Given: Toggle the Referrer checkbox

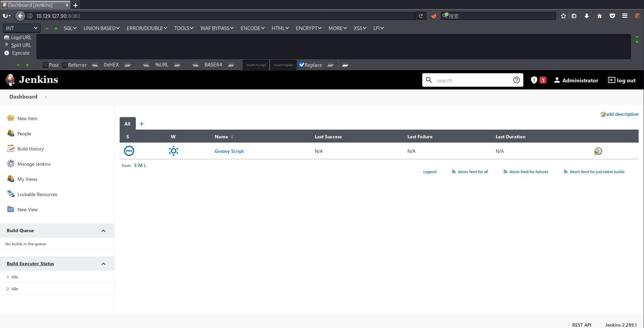Looking at the screenshot, I should coord(65,65).
